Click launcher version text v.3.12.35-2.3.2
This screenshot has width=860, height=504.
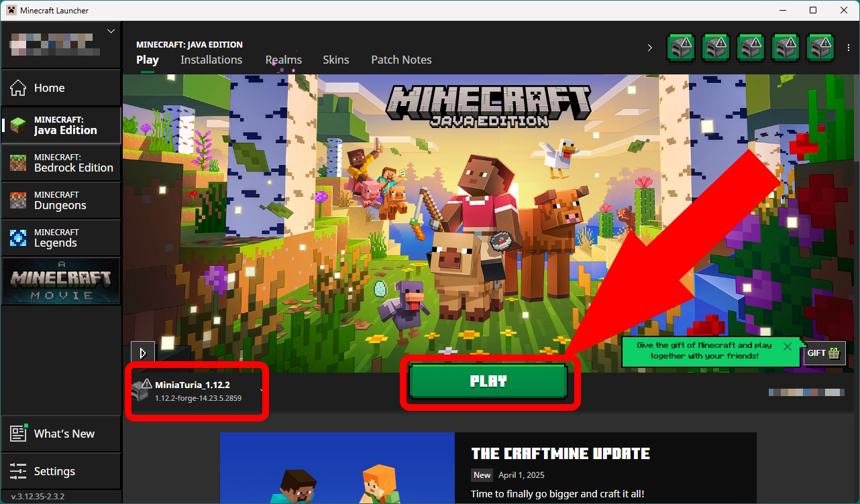tap(38, 497)
